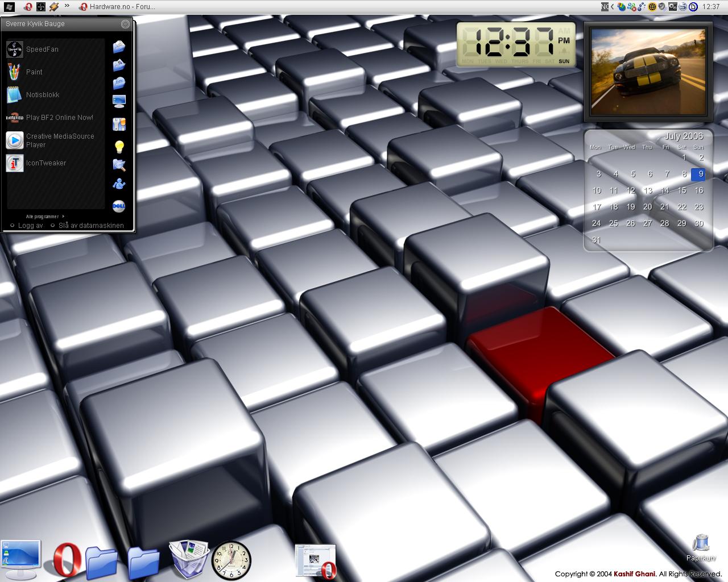Click the Mustang car photo widget

648,72
